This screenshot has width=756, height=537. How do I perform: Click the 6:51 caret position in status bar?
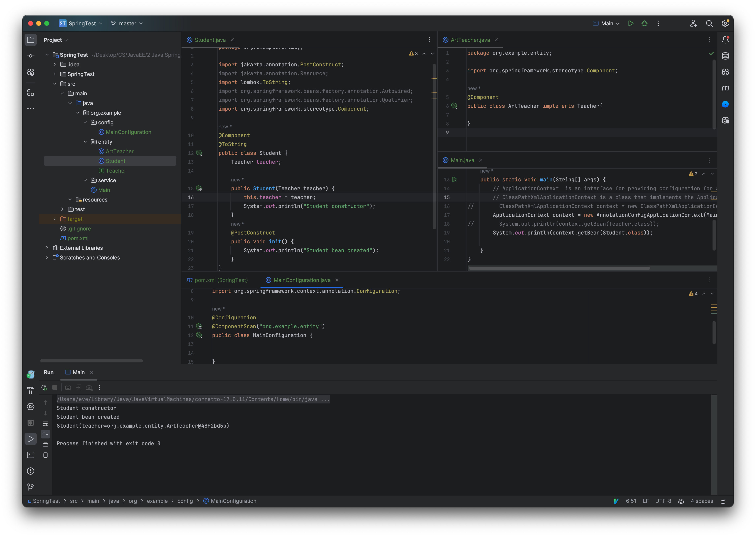pyautogui.click(x=631, y=501)
